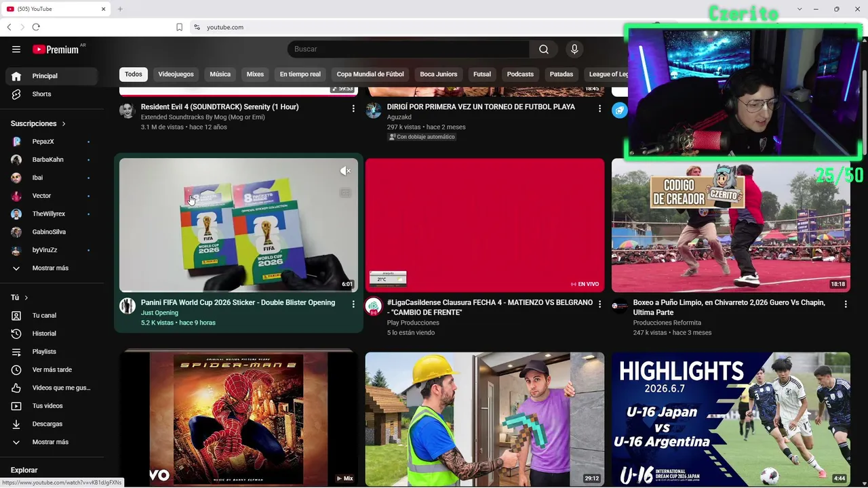The width and height of the screenshot is (868, 488).
Task: Select the Todos filter chip
Action: pos(134,75)
